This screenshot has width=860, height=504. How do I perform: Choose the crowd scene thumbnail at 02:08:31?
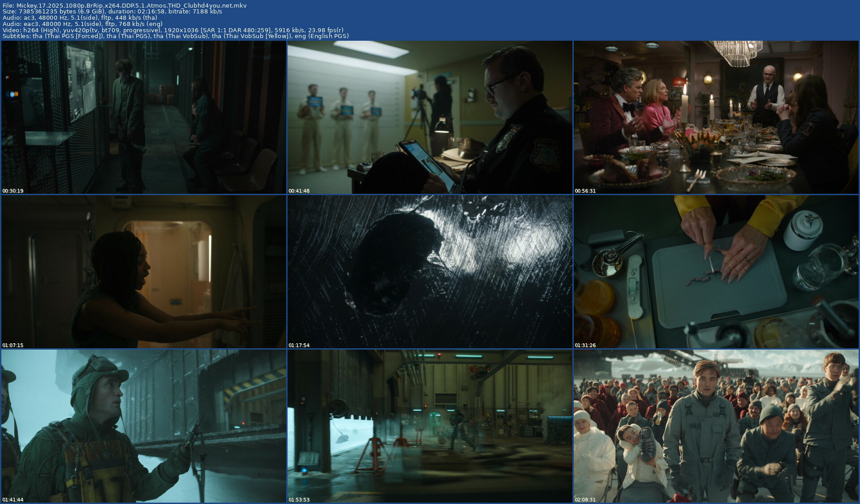(x=716, y=426)
